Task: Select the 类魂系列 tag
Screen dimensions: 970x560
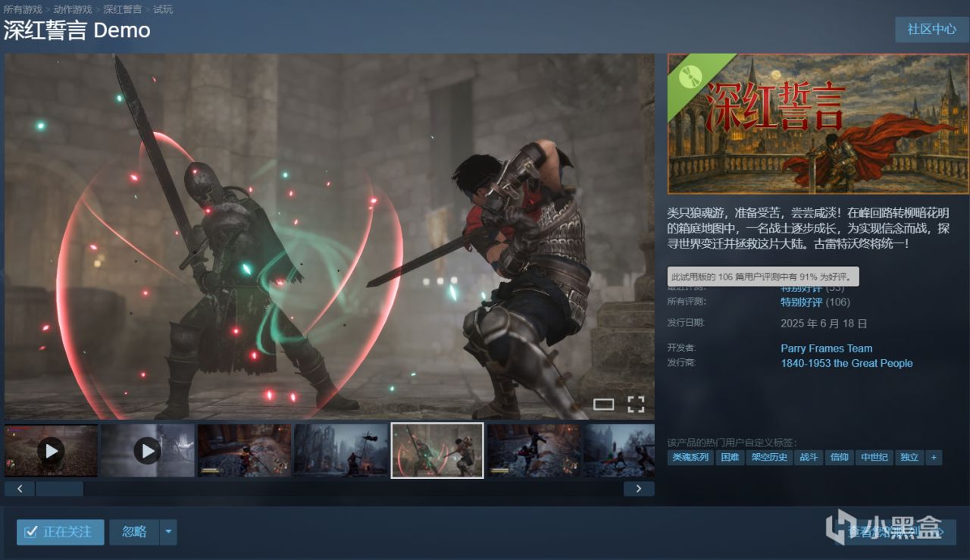Action: click(690, 458)
